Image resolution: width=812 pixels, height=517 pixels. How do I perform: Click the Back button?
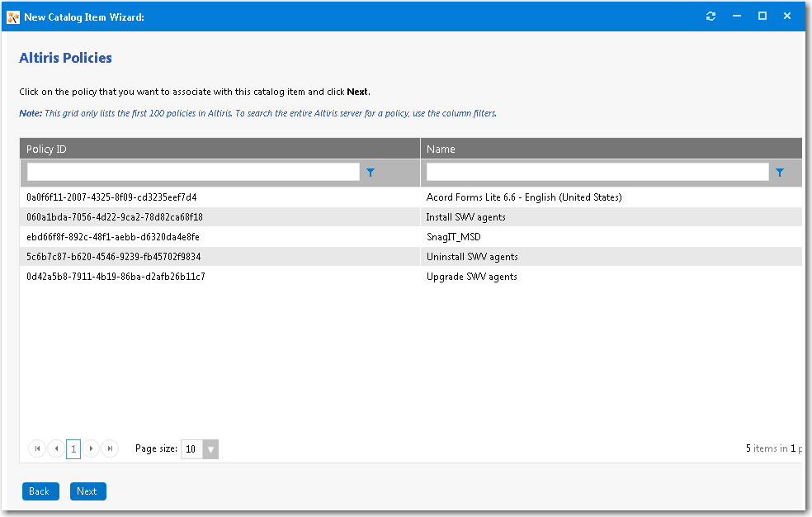pos(40,491)
